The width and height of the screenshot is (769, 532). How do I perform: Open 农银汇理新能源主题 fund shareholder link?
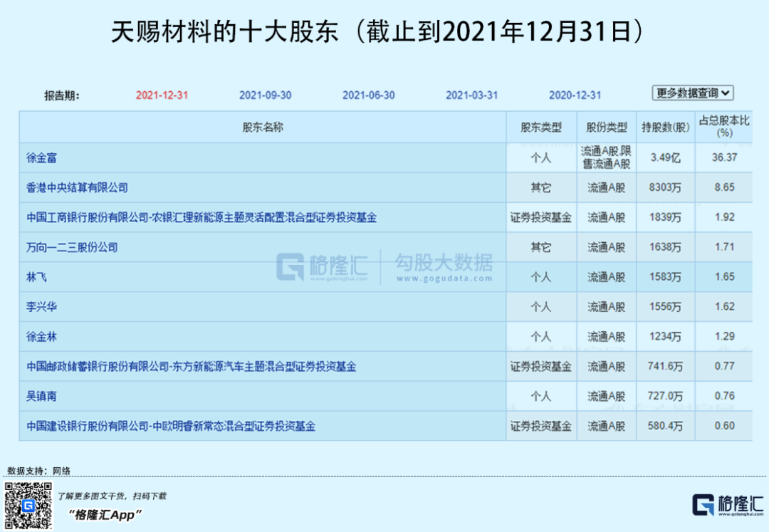click(202, 218)
